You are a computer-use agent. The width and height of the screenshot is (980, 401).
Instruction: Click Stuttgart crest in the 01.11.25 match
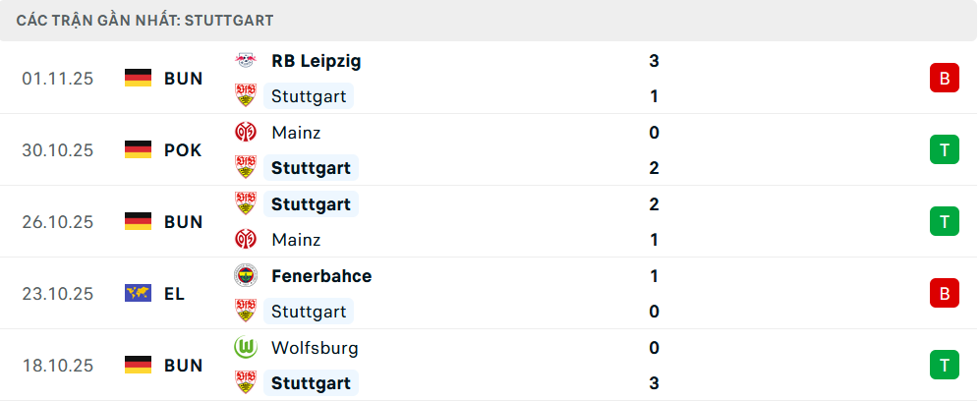245,96
